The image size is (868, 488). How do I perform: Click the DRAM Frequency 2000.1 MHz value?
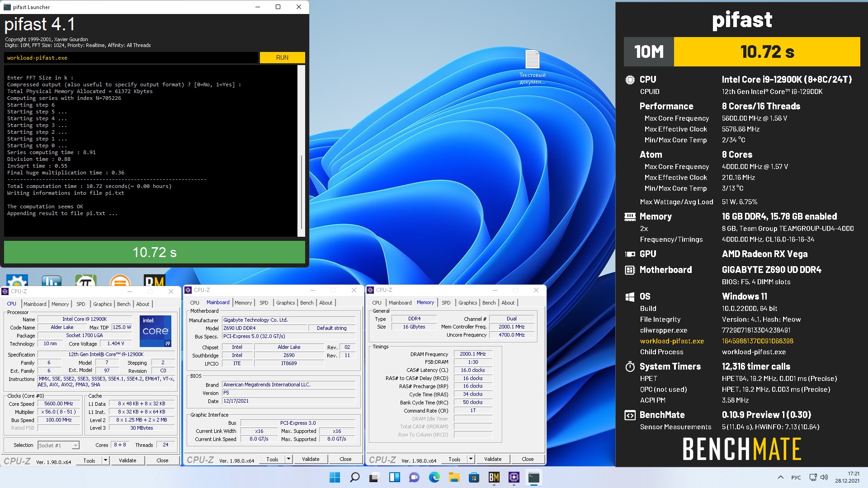[472, 354]
